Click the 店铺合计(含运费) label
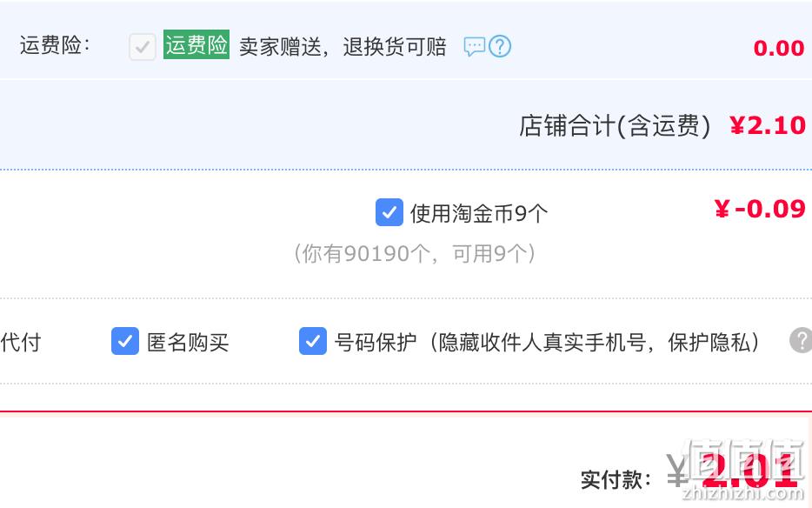The height and width of the screenshot is (508, 812). (615, 126)
